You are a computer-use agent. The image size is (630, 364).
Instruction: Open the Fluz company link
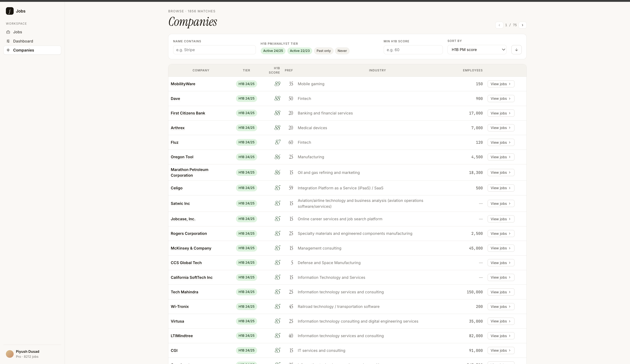(x=174, y=142)
